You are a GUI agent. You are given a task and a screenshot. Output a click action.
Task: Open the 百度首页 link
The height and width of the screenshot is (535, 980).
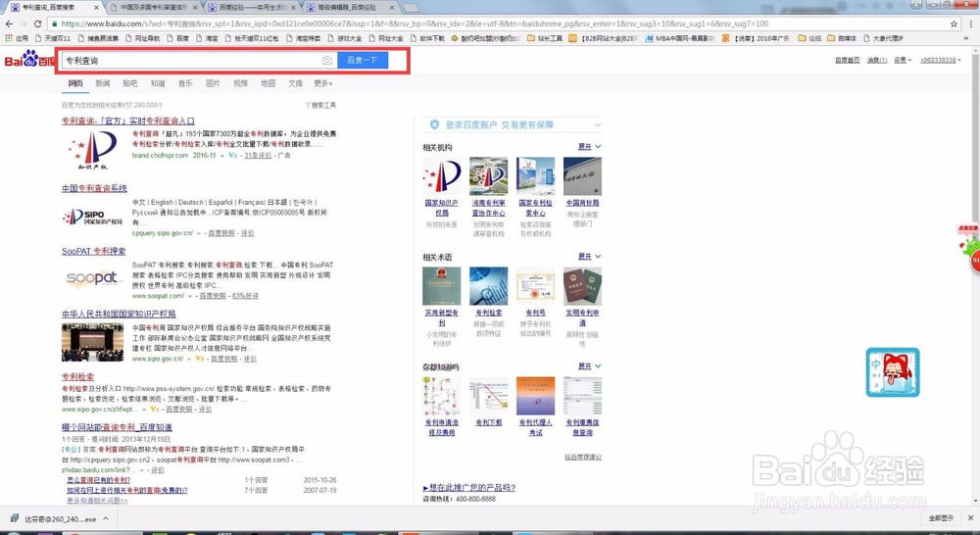point(847,61)
